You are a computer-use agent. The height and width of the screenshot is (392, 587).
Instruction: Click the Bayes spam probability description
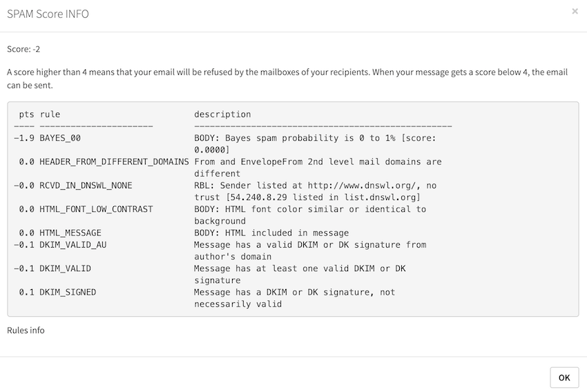[315, 144]
